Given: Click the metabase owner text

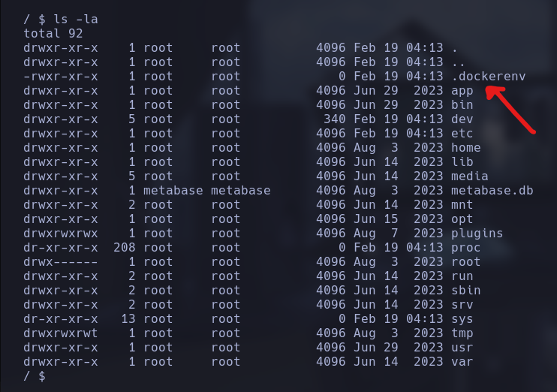Looking at the screenshot, I should (x=173, y=191).
